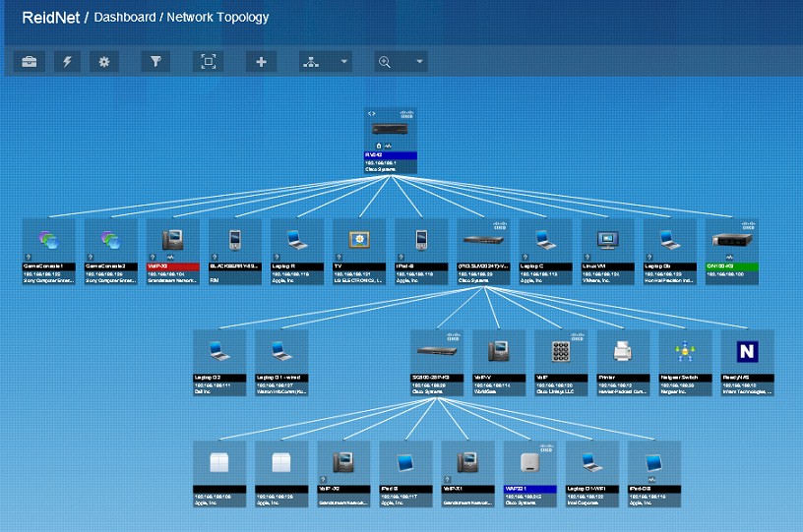This screenshot has width=803, height=532.
Task: Select the Cisco Linksys keypad VoIP node
Action: 561,363
